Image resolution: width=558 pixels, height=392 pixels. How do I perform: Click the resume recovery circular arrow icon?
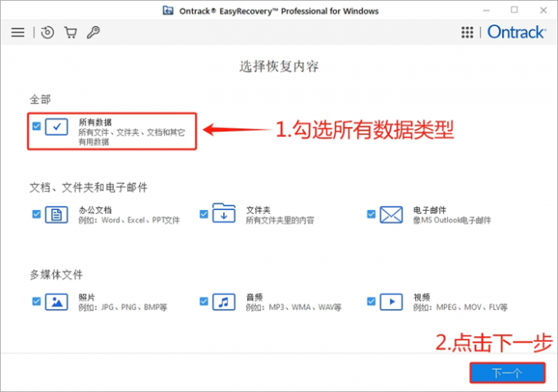point(48,32)
